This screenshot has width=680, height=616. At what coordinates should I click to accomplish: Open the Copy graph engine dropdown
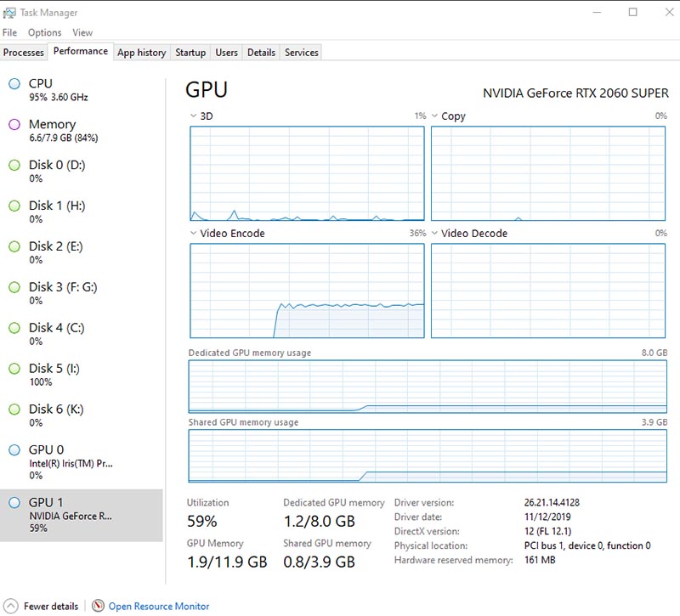pyautogui.click(x=434, y=116)
